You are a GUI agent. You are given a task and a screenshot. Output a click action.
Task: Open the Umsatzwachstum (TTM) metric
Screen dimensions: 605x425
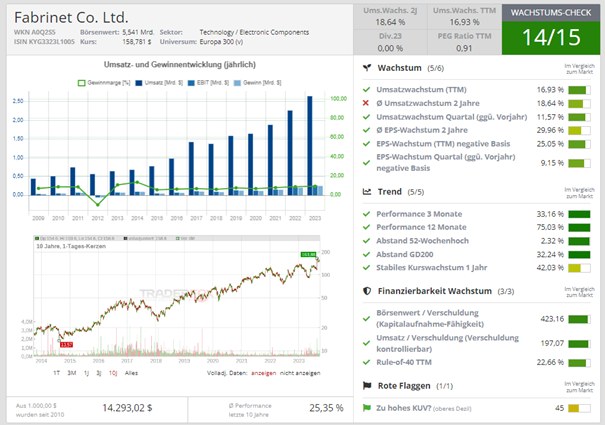tap(421, 90)
